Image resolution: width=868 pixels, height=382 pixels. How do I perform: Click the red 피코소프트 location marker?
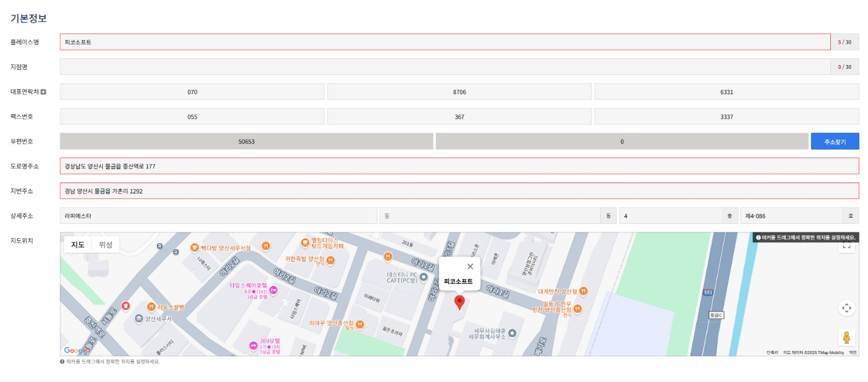pos(460,302)
